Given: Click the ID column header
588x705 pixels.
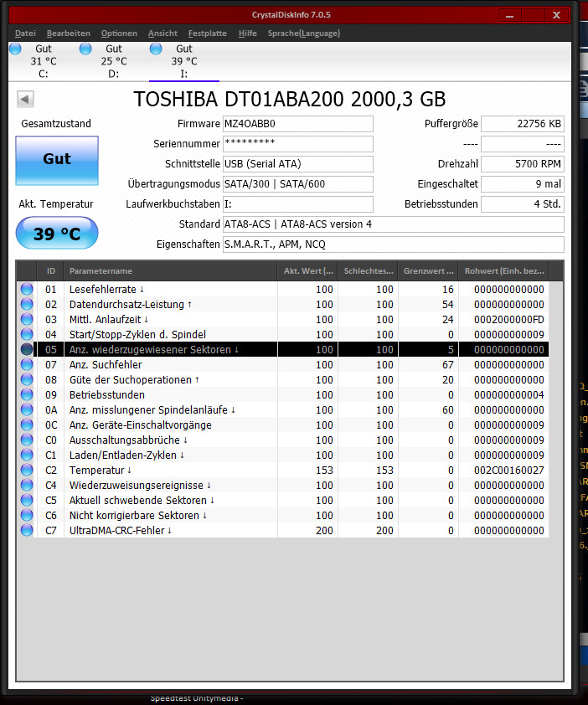Looking at the screenshot, I should (51, 270).
